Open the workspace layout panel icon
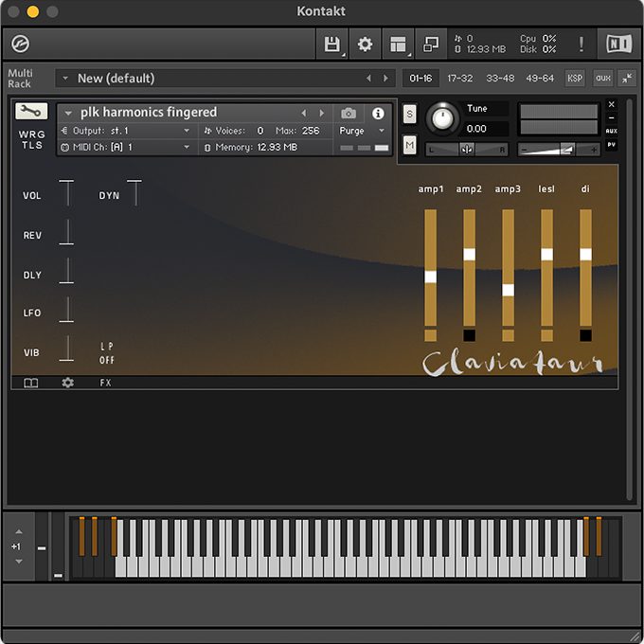This screenshot has height=644, width=644. (399, 45)
